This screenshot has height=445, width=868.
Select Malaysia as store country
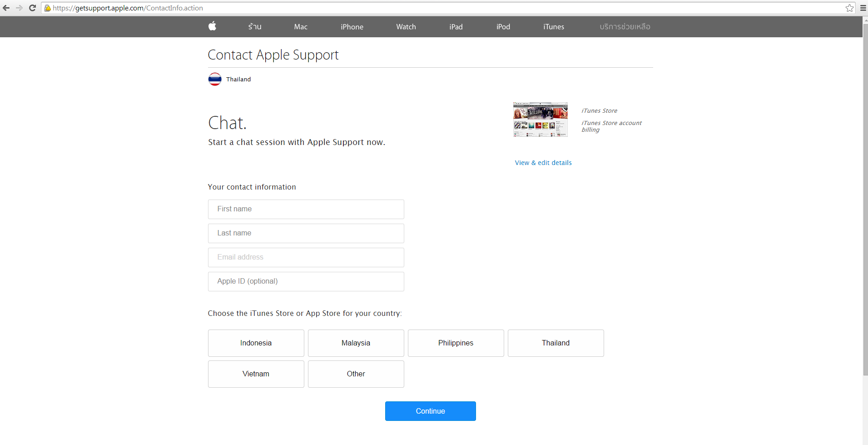point(356,343)
